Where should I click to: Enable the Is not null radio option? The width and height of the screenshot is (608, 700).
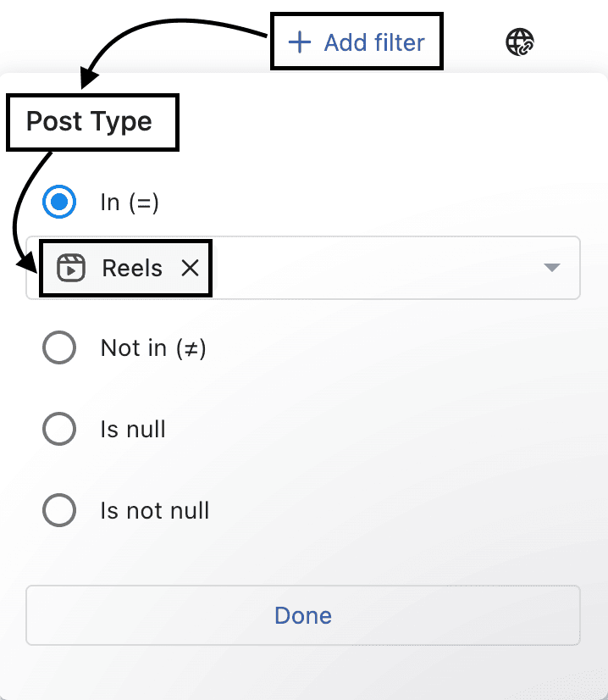pyautogui.click(x=59, y=511)
